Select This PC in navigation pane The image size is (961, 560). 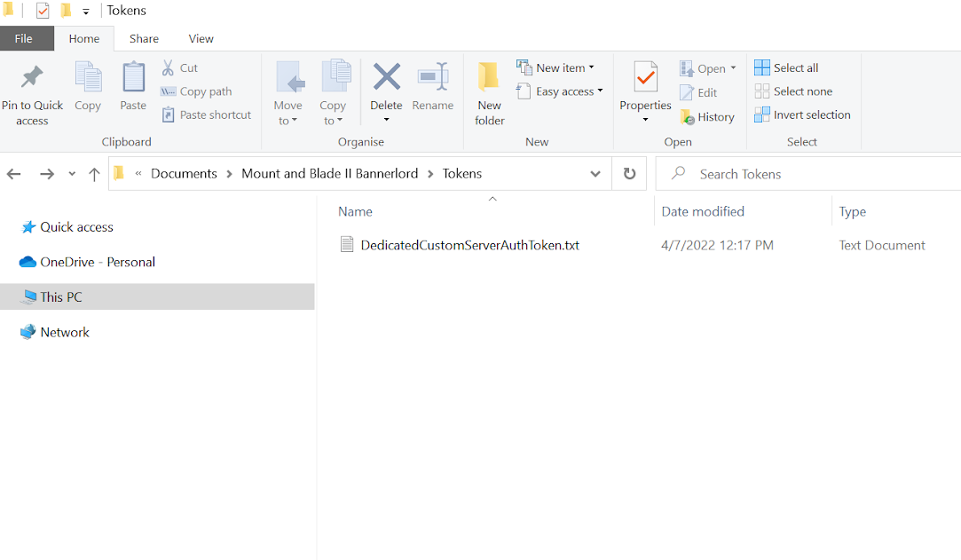click(x=157, y=296)
